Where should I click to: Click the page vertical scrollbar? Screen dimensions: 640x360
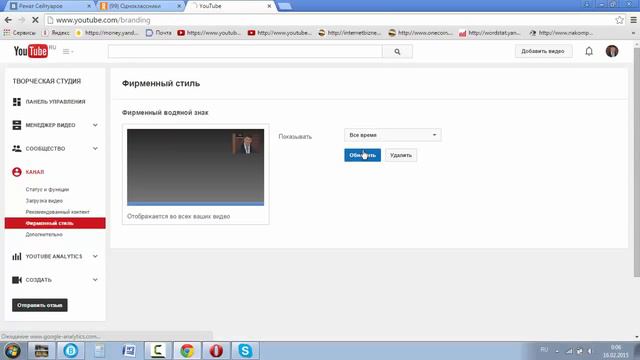point(636,163)
